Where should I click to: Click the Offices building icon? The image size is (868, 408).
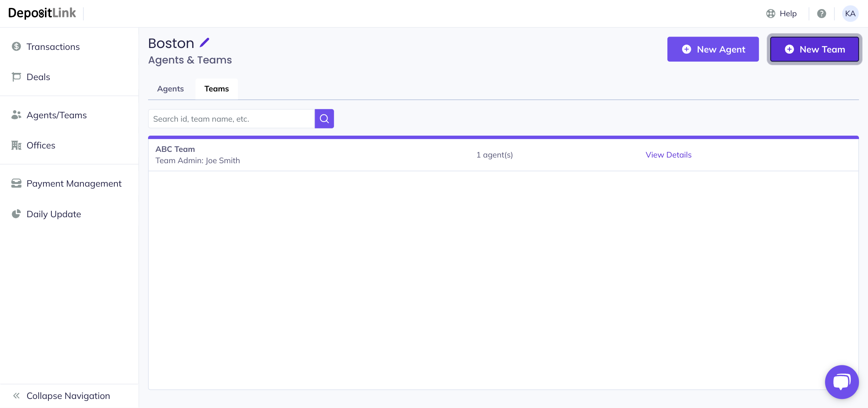click(16, 145)
